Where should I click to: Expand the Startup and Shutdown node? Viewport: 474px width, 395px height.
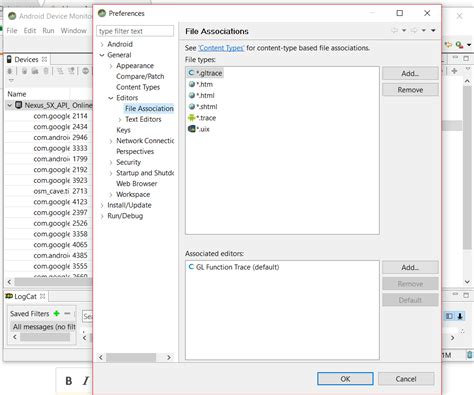point(111,173)
